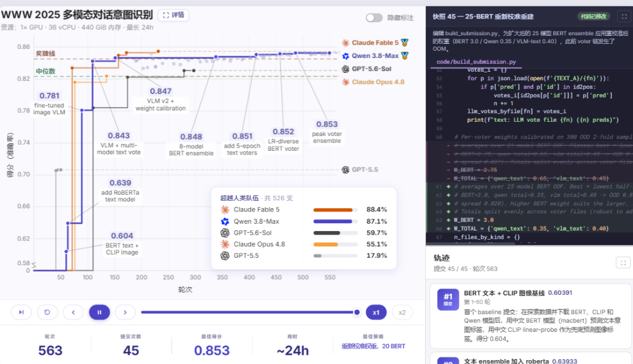Click the 0.851 add 5-epoch text voters annotation
Viewport: 633px width, 364px height.
(242, 144)
